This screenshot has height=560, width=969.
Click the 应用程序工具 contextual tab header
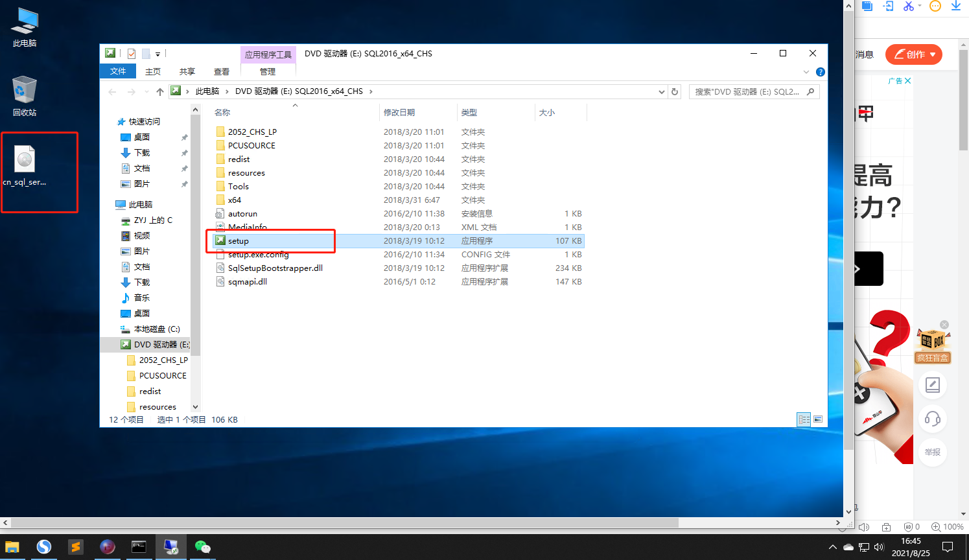(x=268, y=54)
